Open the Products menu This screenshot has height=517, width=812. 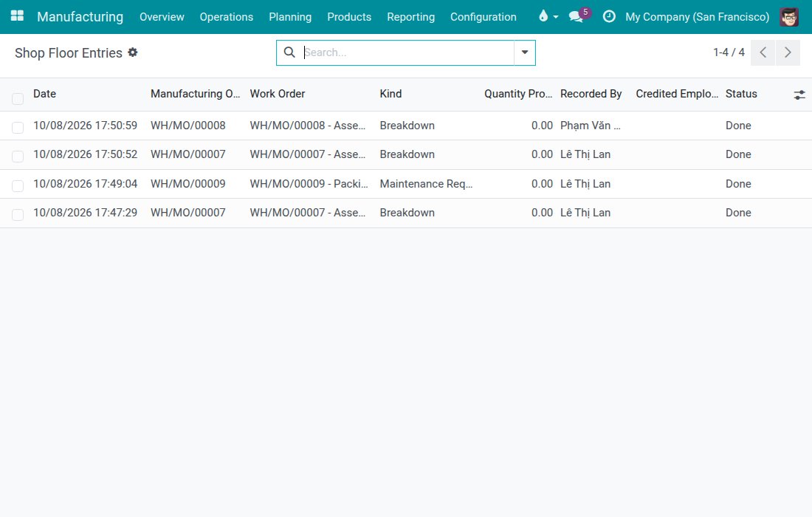click(x=349, y=16)
